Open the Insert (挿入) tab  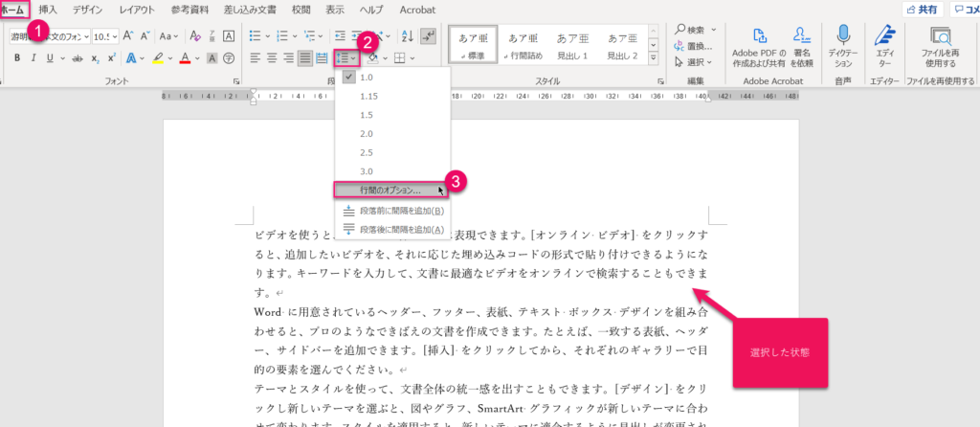pos(47,10)
